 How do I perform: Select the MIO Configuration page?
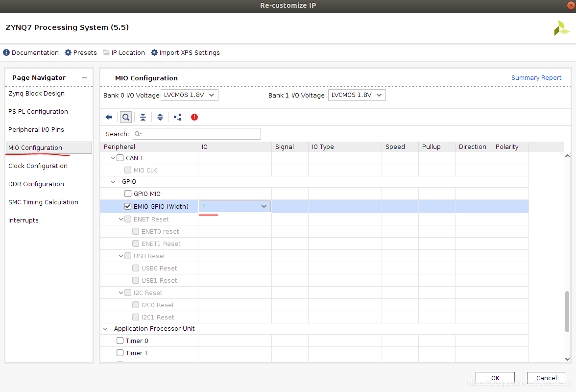click(x=49, y=147)
